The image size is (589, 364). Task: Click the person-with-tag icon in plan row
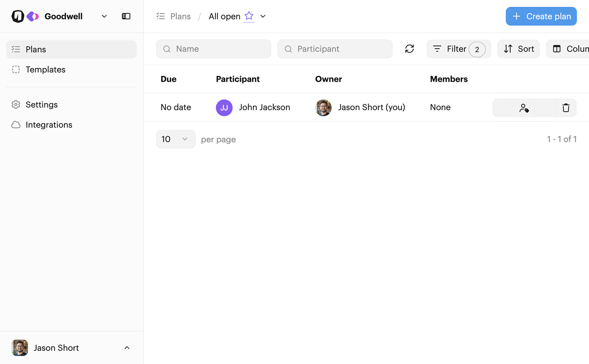click(524, 108)
